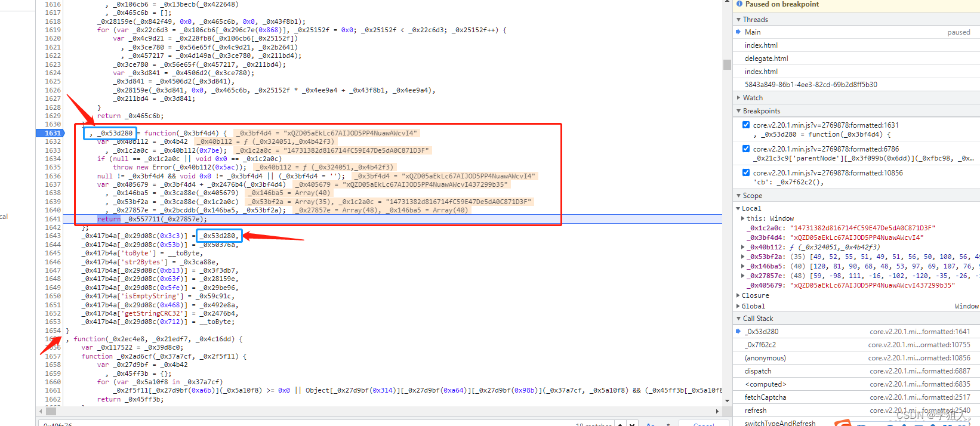Click the breakpoint marker on line 1631
This screenshot has width=980, height=426.
pyautogui.click(x=53, y=133)
